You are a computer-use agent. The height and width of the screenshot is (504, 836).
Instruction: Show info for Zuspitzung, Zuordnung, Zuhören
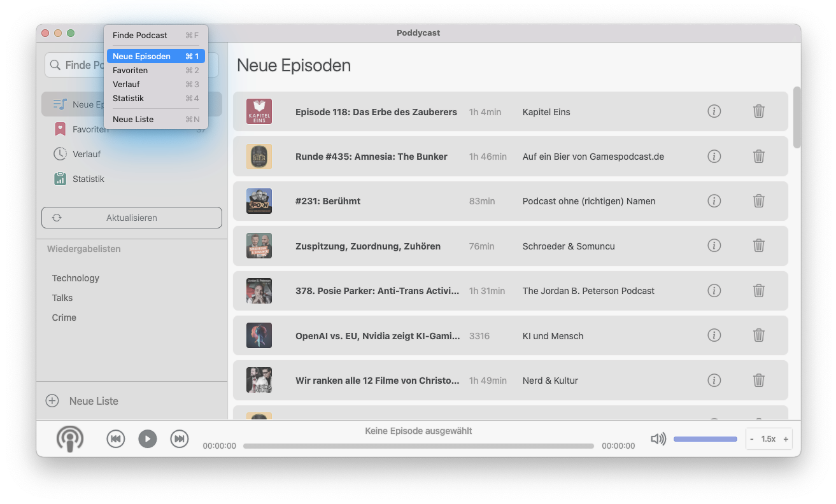point(714,245)
